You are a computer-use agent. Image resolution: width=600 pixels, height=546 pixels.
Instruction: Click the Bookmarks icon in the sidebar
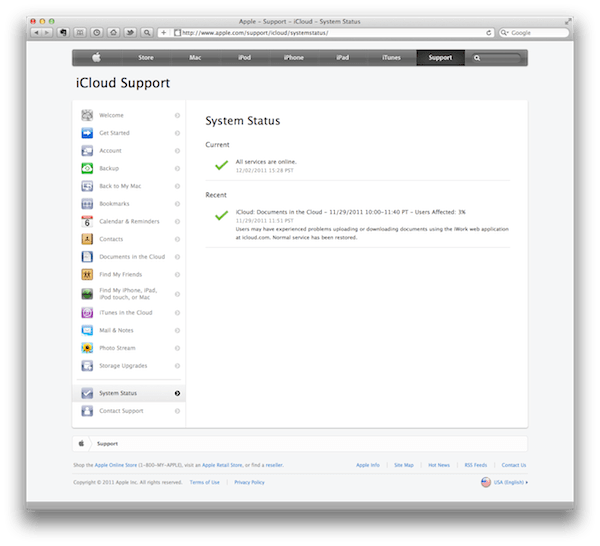point(87,204)
